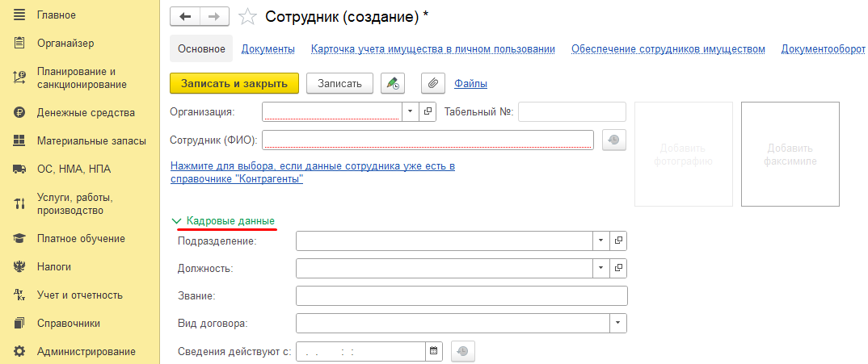Open calendar picker for Сведения действуют с
This screenshot has height=364, width=868.
[x=433, y=351]
